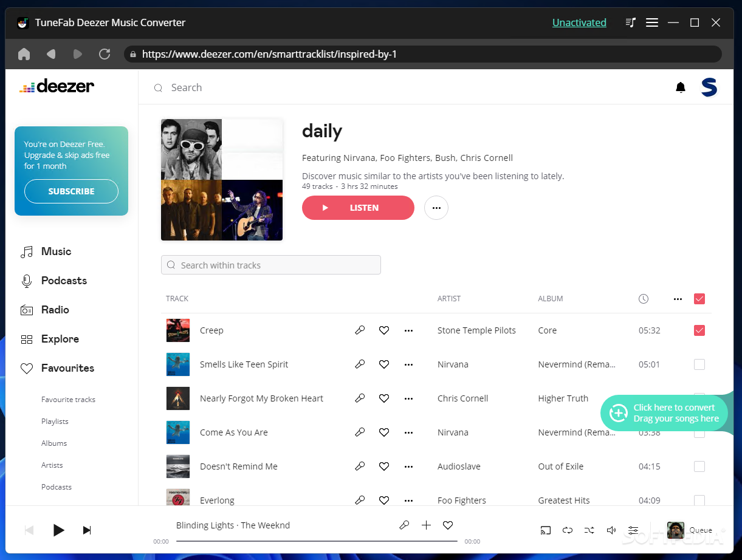The image size is (742, 560).
Task: Open the Queue panel
Action: click(x=690, y=530)
